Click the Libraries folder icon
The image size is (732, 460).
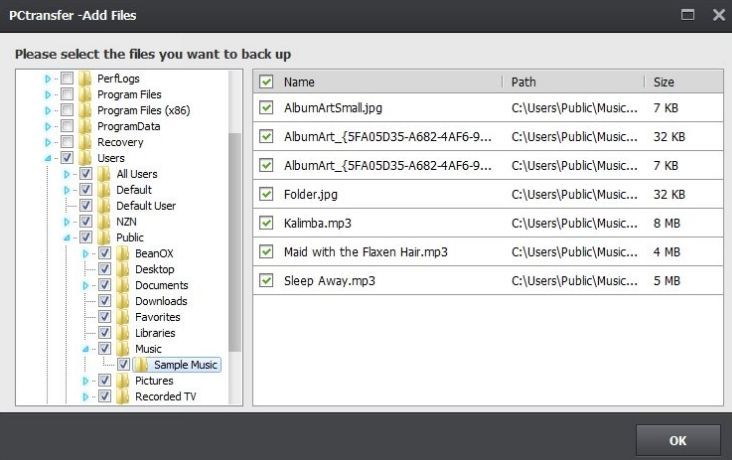(123, 333)
